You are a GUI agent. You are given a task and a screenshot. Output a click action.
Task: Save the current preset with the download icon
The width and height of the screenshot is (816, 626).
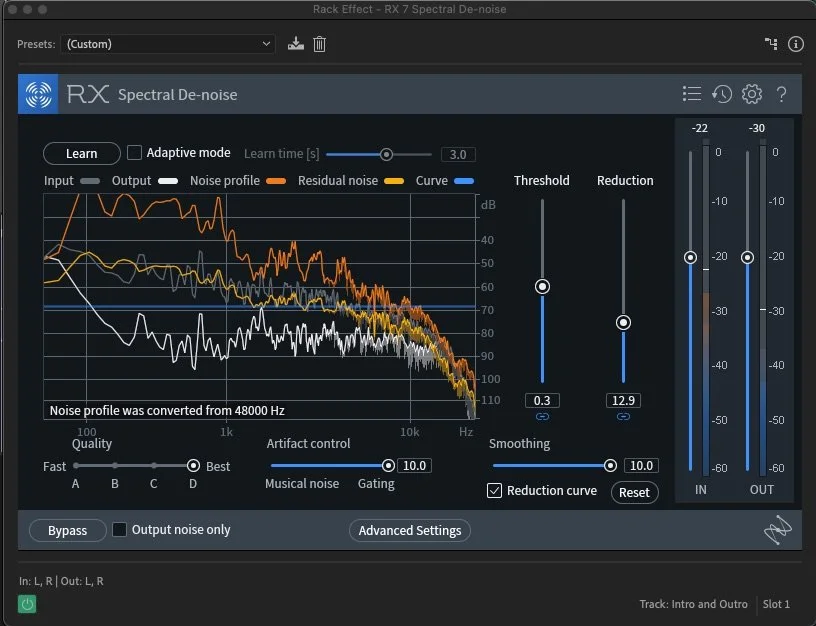296,44
